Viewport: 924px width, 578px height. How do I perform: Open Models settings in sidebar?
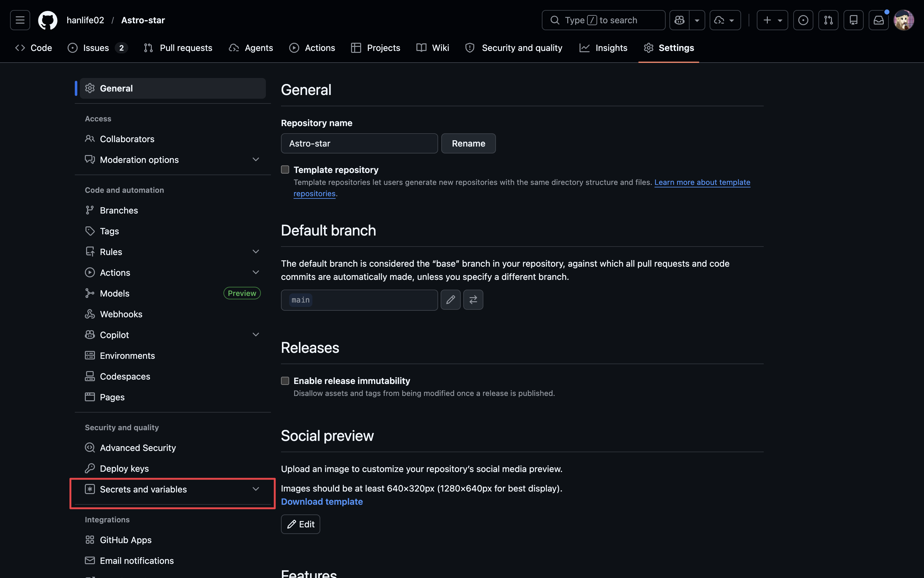pos(173,293)
